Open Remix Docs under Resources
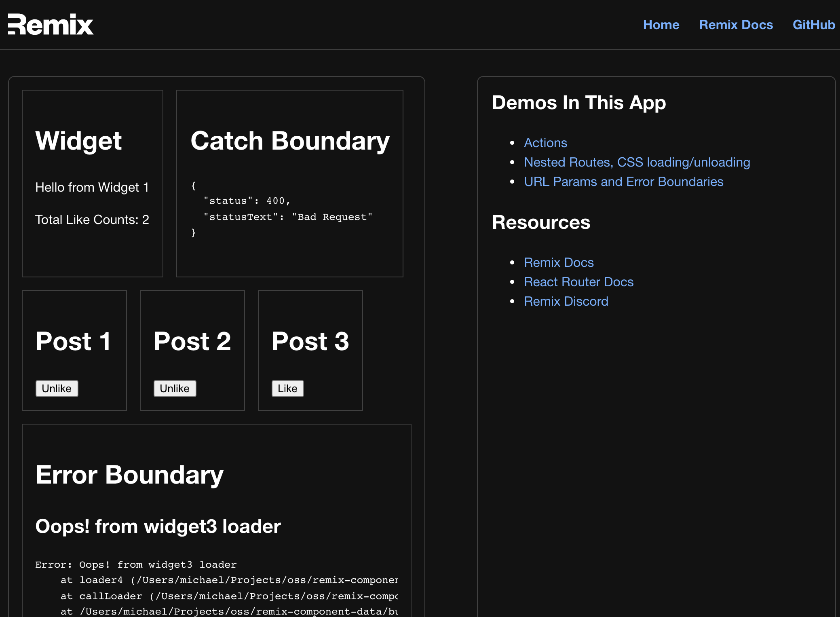 click(x=559, y=262)
